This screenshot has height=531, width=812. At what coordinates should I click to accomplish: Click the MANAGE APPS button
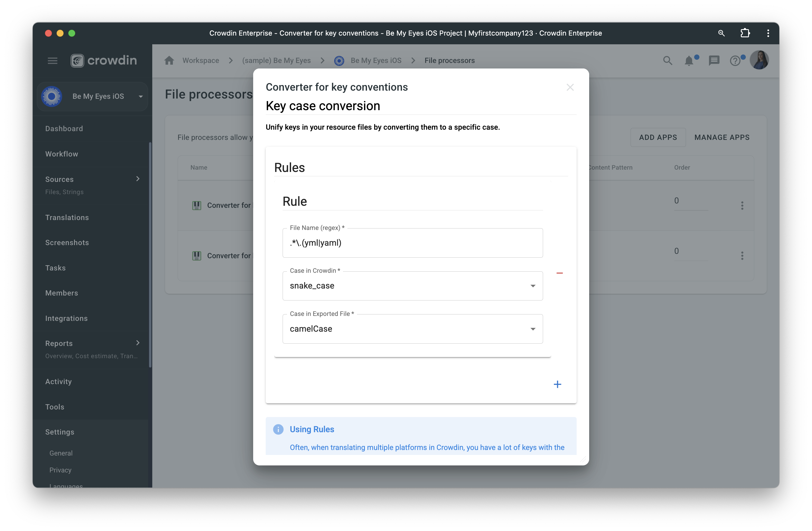pos(722,137)
